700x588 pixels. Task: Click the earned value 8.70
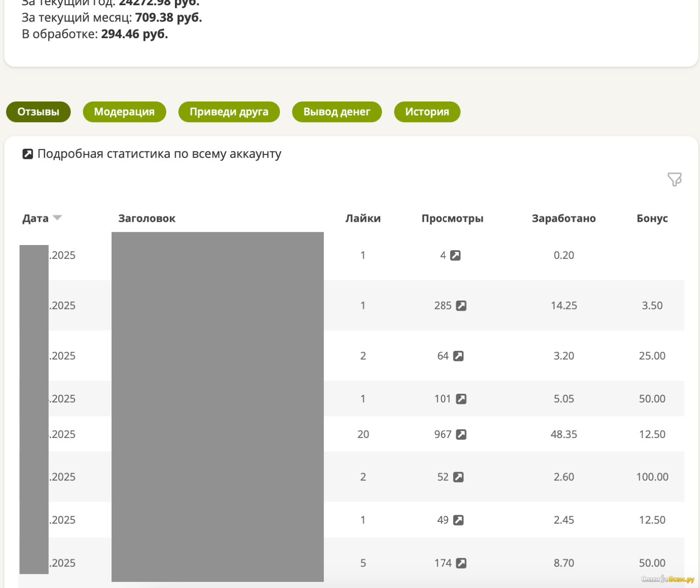coord(564,563)
